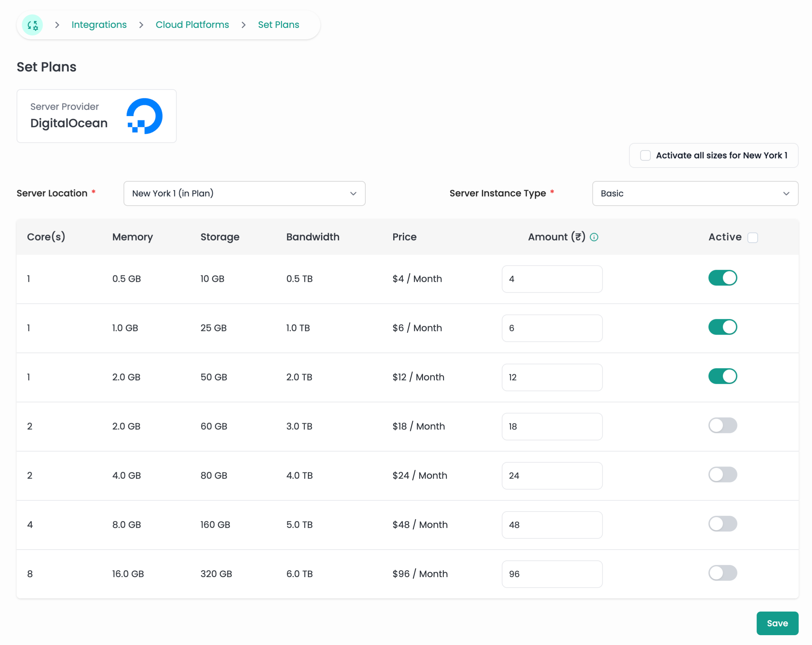Viewport: 812px width, 645px height.
Task: Click the integrations home icon in breadcrumb
Action: 32,25
